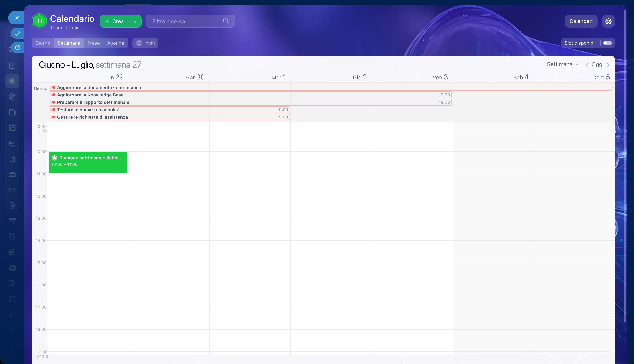
Task: Open the Calendari button
Action: tap(581, 21)
